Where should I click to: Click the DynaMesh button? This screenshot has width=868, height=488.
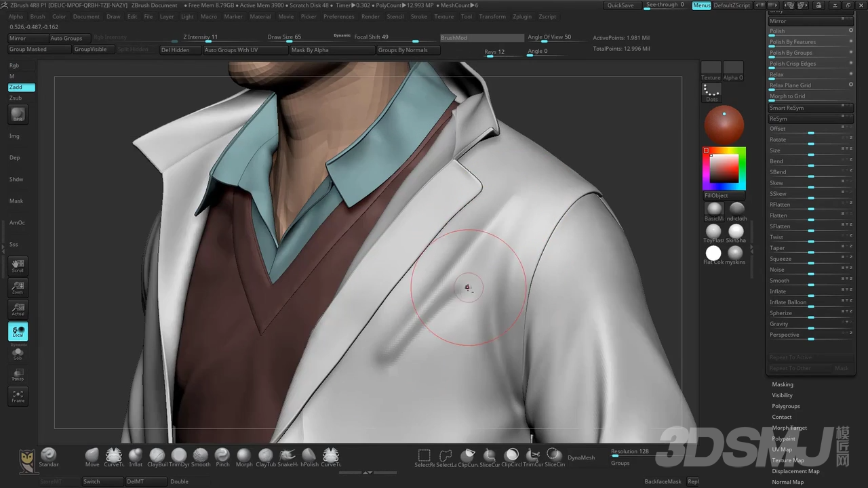click(x=581, y=457)
